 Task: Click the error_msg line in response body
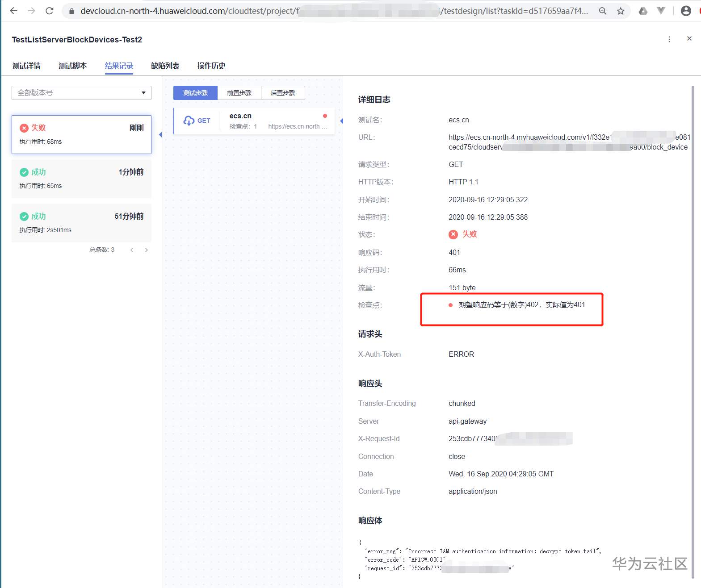pos(483,551)
